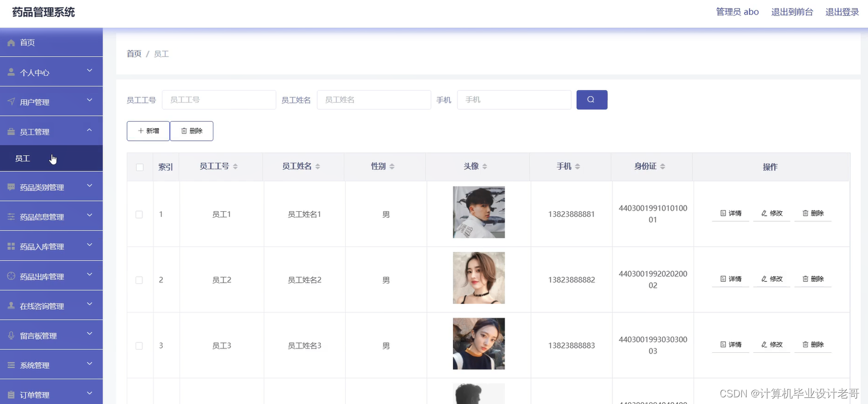Expand 药品类别管理 chevron
The image size is (868, 404).
(89, 186)
